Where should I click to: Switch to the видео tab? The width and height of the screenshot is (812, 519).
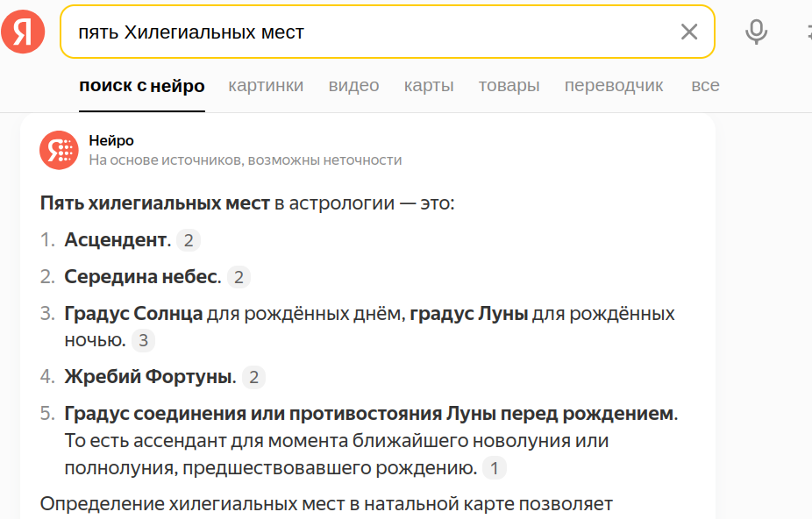click(x=353, y=86)
